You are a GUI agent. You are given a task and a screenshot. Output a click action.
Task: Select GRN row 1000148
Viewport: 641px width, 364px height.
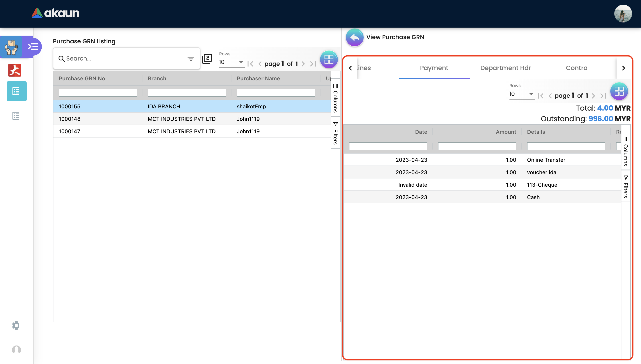(x=69, y=119)
